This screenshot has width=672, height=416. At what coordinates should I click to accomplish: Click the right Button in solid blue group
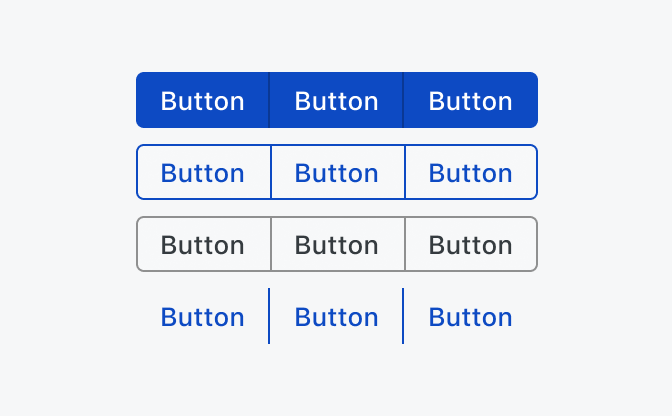[x=471, y=100]
